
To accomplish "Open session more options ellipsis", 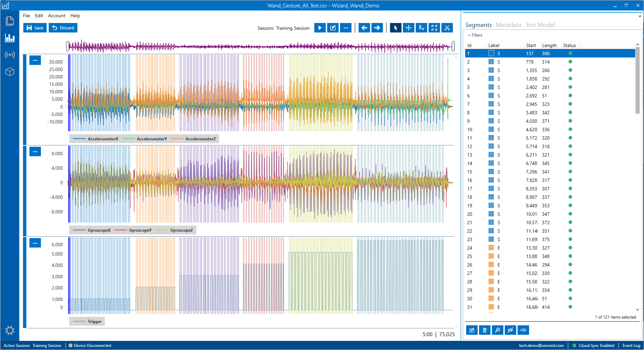I will pos(345,28).
